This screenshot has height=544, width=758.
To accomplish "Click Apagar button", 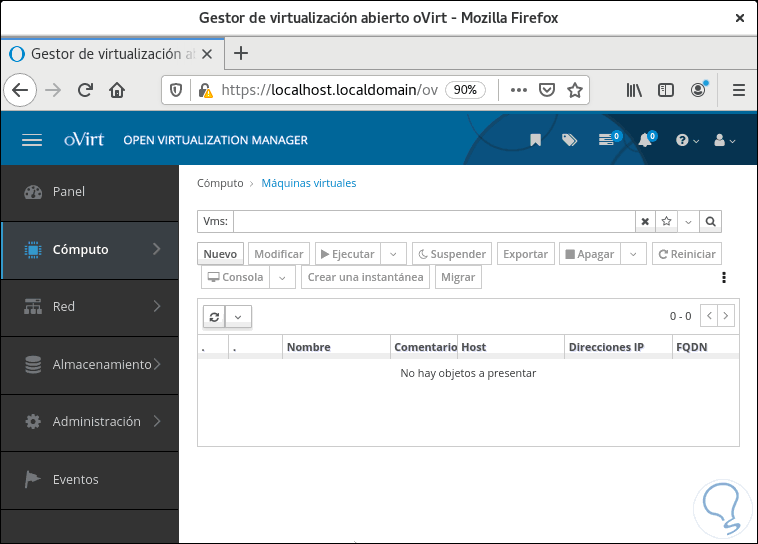I will (590, 254).
